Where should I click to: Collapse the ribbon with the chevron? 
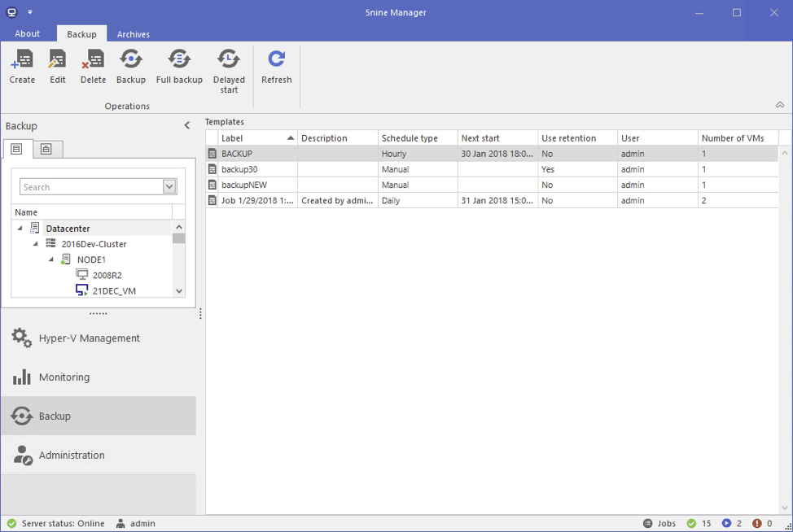pos(779,105)
